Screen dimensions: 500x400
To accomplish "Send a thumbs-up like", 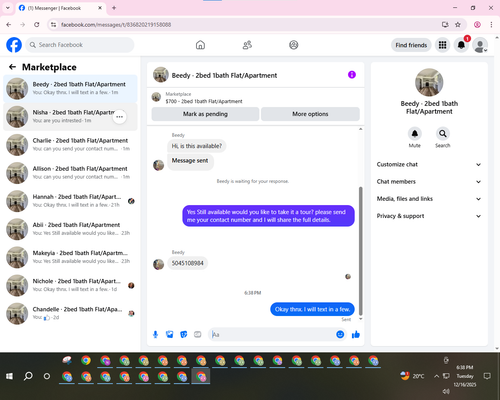I will tap(356, 334).
